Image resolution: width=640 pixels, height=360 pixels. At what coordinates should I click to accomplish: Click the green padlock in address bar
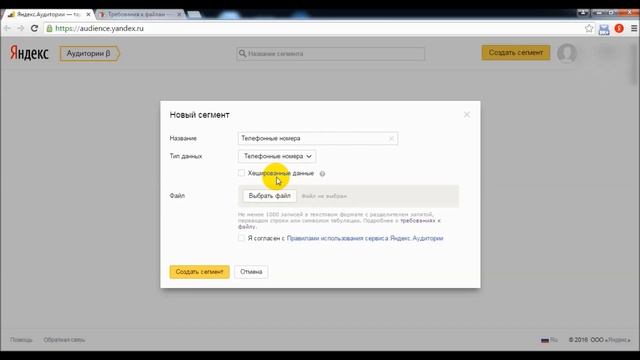tap(49, 28)
